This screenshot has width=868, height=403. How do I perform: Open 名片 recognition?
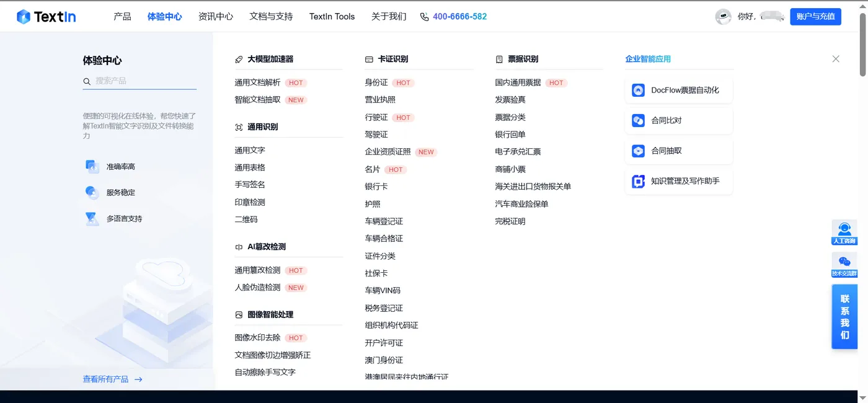tap(373, 169)
